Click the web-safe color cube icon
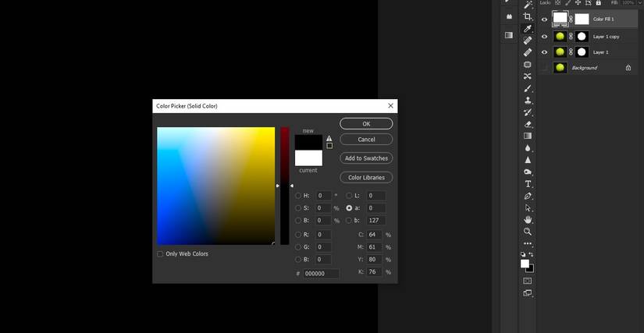644x333 pixels. (329, 146)
